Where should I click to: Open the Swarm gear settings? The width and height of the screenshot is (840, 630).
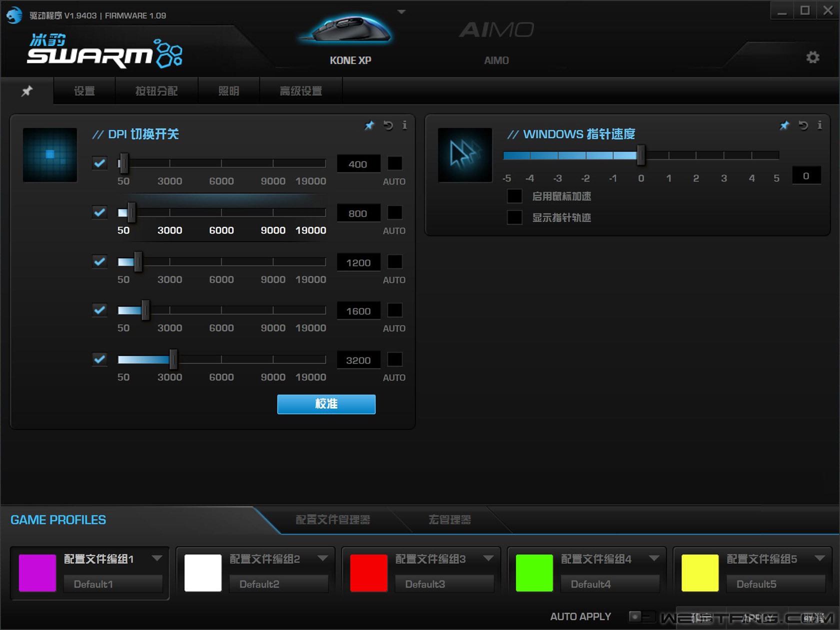813,57
